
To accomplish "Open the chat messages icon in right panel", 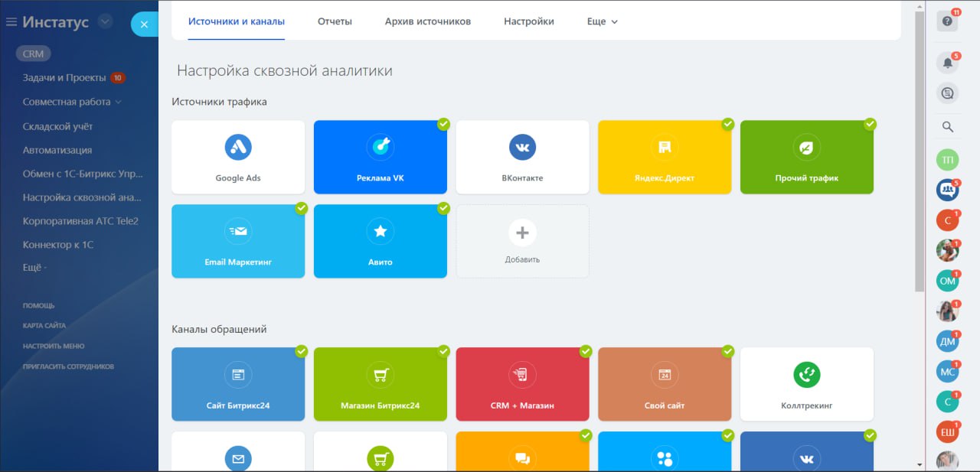I will click(947, 93).
